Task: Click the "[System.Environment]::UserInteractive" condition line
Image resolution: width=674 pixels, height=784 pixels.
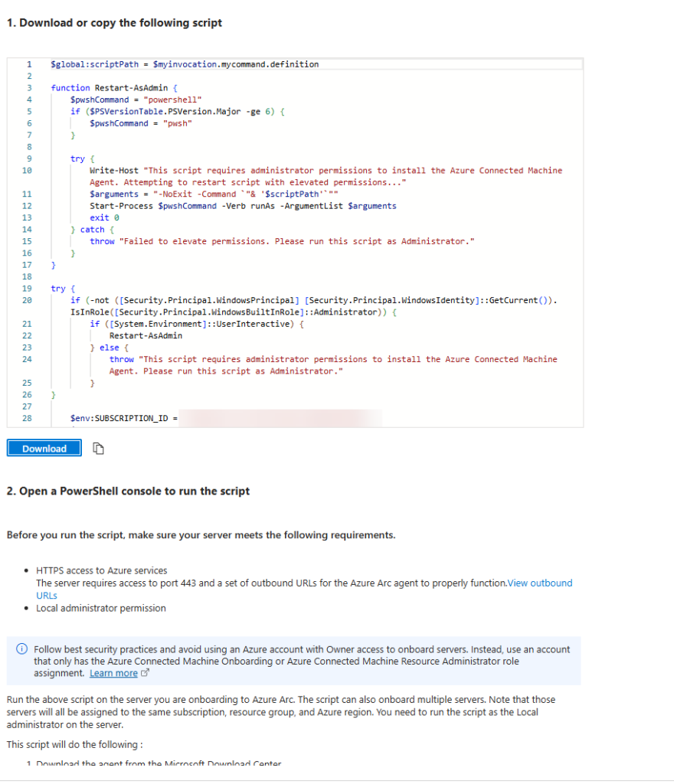Action: click(x=197, y=324)
